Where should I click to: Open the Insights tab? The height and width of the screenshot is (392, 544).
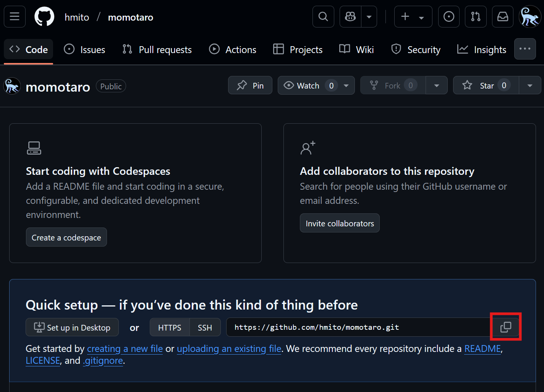(482, 50)
